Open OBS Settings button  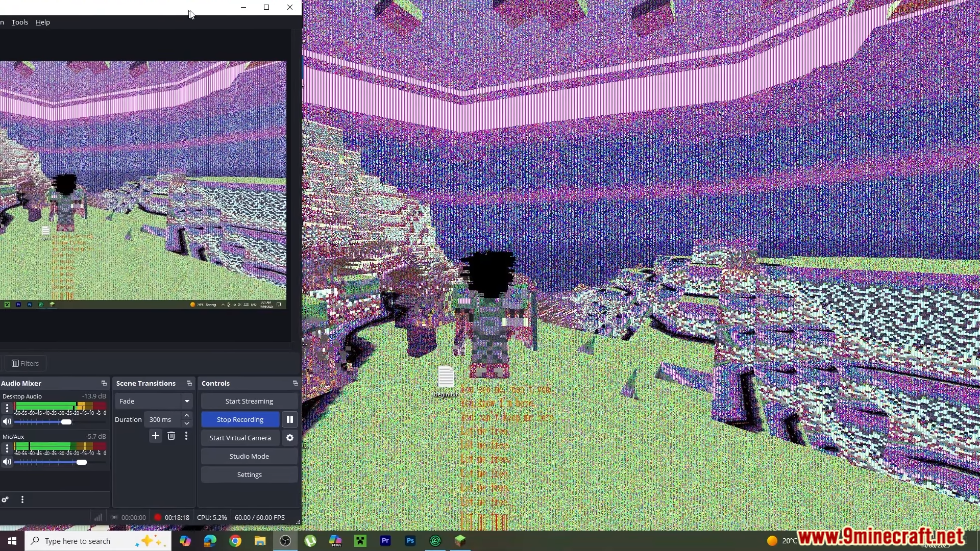(x=249, y=474)
